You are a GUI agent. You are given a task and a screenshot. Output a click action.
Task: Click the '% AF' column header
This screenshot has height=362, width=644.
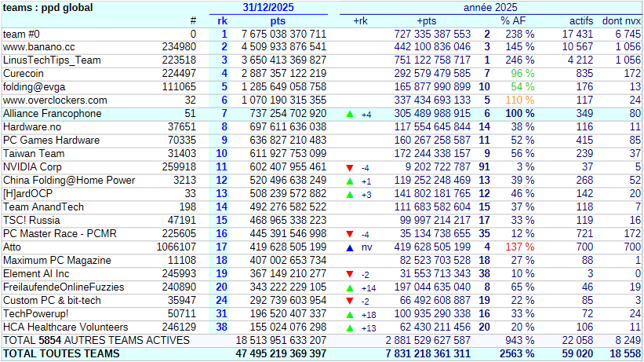coord(513,21)
